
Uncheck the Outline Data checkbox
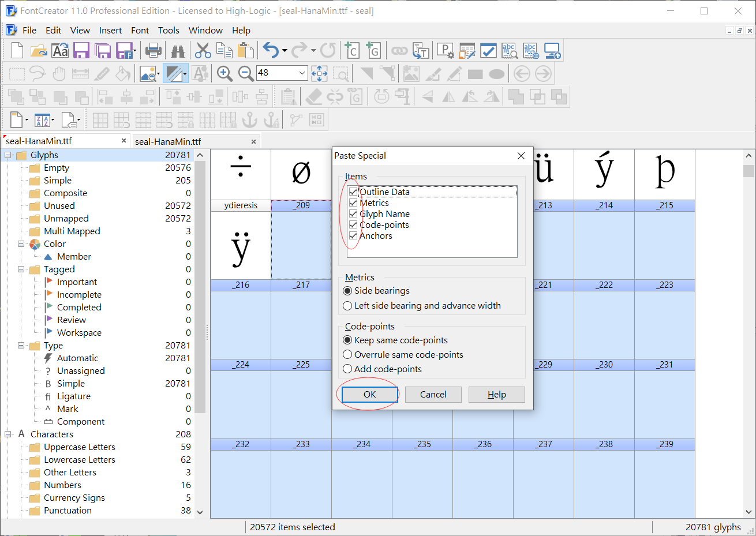353,192
